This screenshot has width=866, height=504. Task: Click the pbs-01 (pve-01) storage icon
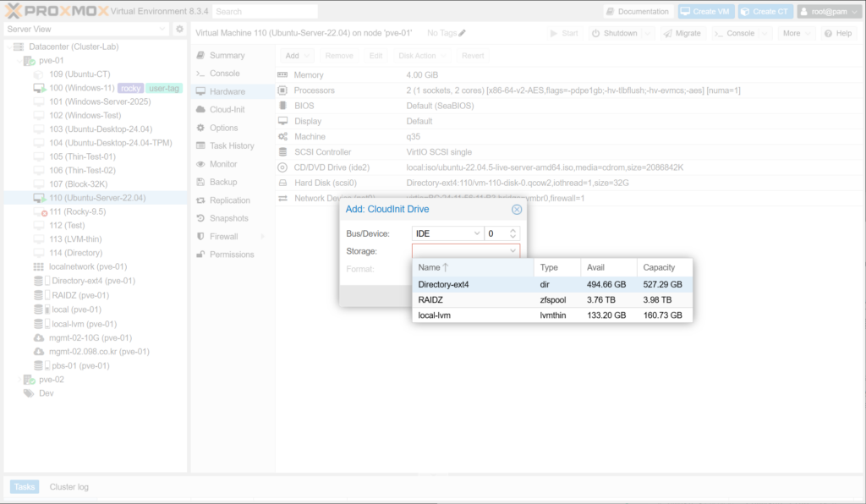tap(39, 366)
